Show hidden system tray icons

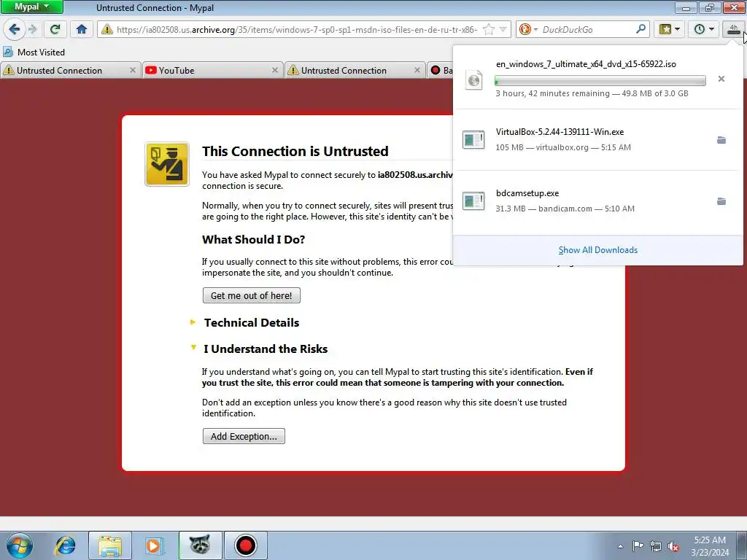pos(620,546)
